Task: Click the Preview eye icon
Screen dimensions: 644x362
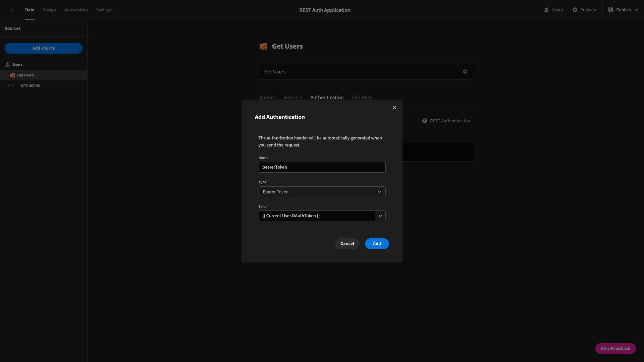Action: coord(574,10)
